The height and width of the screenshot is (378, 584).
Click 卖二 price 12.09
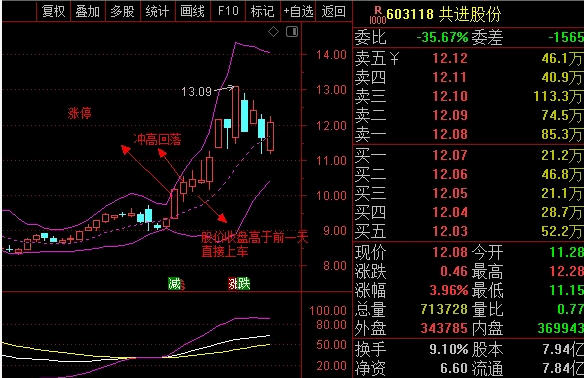pos(450,115)
